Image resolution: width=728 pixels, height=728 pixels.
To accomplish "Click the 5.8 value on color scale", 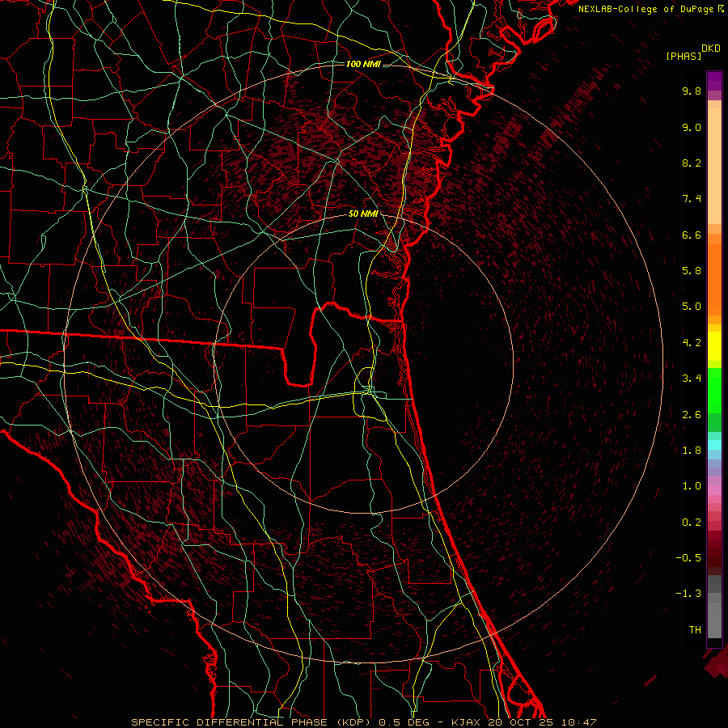I will 692,271.
